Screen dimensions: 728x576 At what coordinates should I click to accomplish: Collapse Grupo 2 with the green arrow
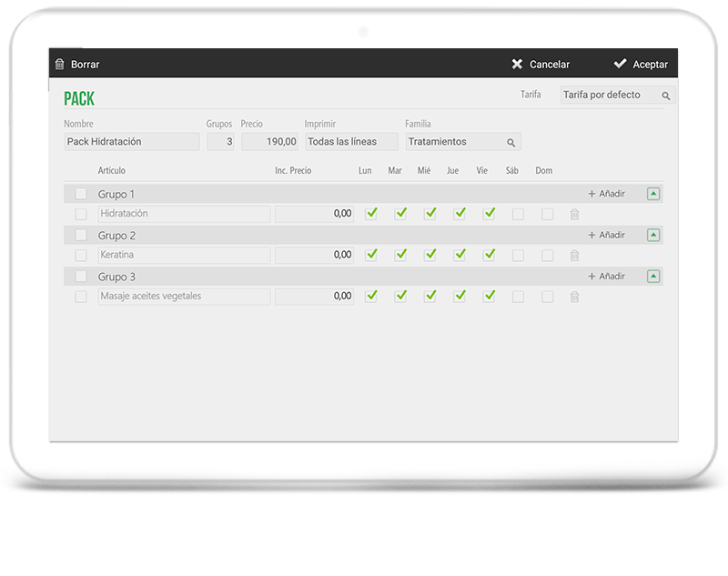coord(653,235)
